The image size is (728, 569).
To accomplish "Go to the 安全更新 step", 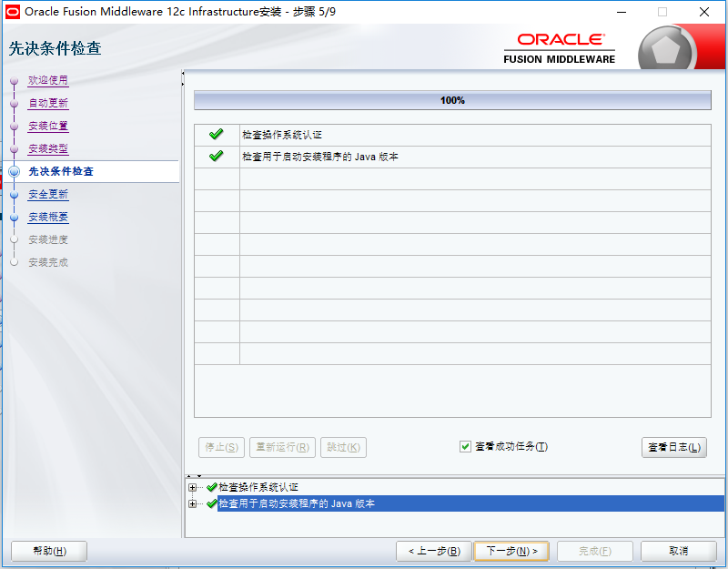I will click(48, 194).
